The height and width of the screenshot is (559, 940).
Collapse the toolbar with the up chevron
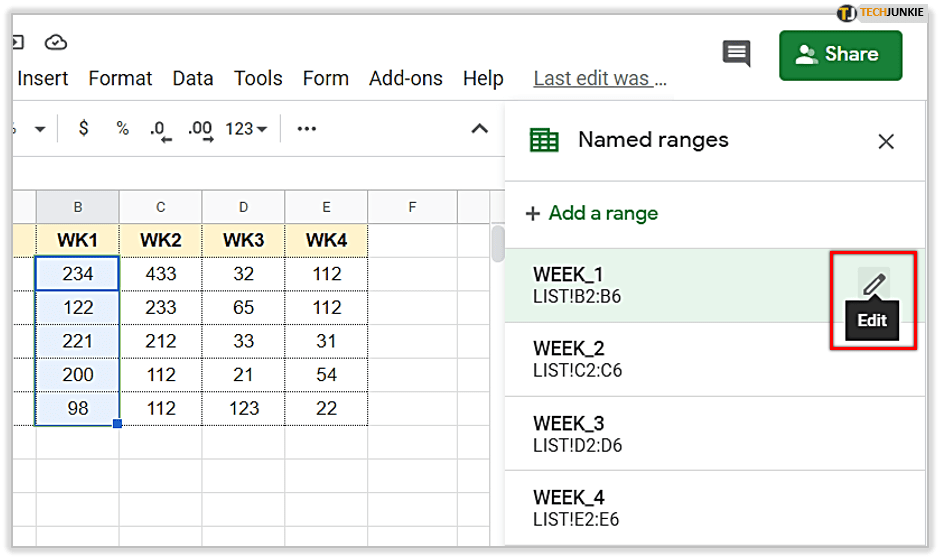pos(480,129)
